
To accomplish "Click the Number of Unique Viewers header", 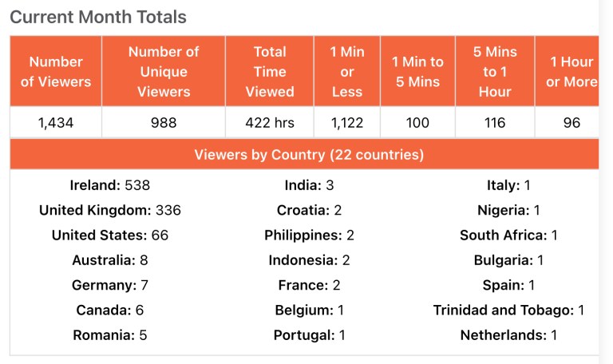I will point(164,71).
